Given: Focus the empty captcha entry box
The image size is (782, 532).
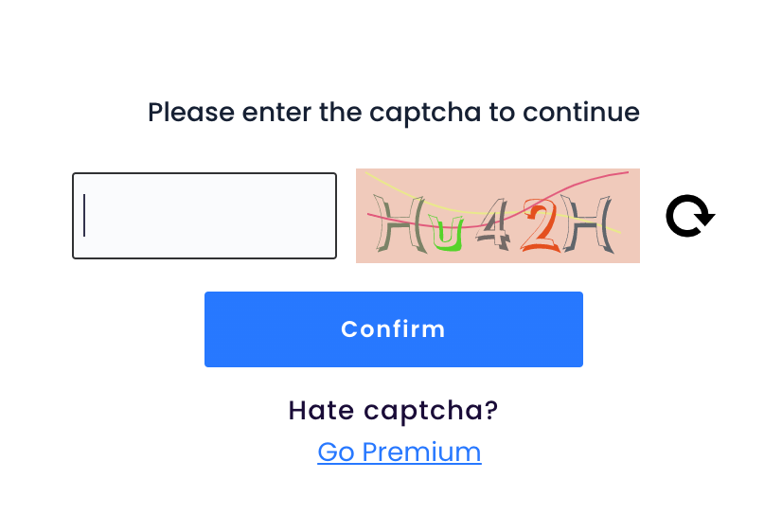Looking at the screenshot, I should tap(204, 216).
